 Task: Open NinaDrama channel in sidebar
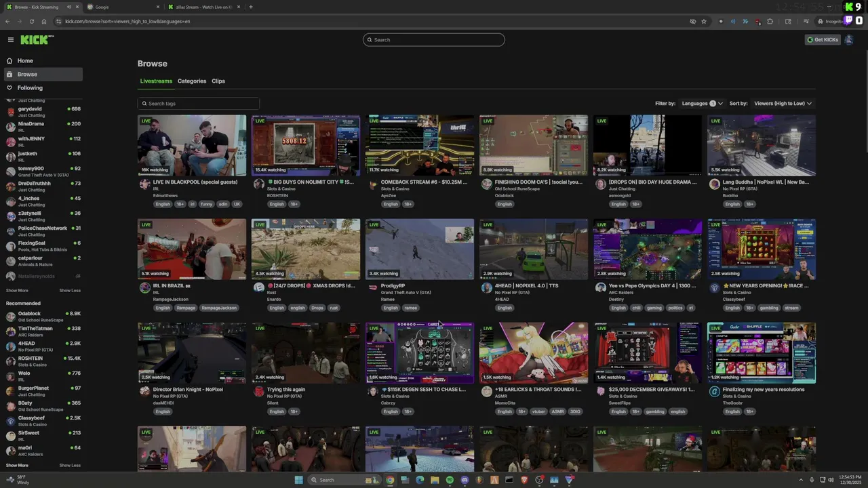(43, 127)
